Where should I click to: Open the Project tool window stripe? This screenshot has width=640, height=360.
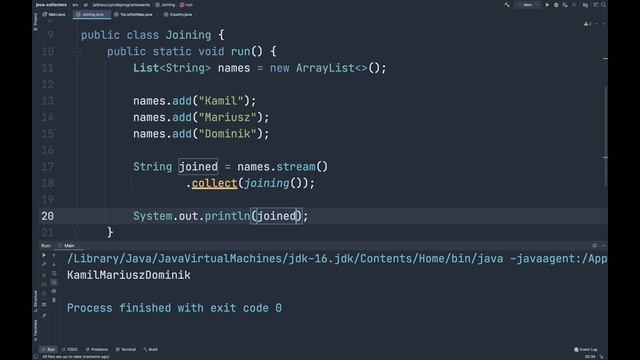(x=36, y=21)
